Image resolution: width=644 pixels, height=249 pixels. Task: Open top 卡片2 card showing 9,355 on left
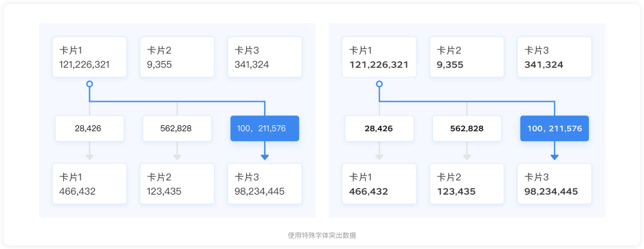click(177, 57)
